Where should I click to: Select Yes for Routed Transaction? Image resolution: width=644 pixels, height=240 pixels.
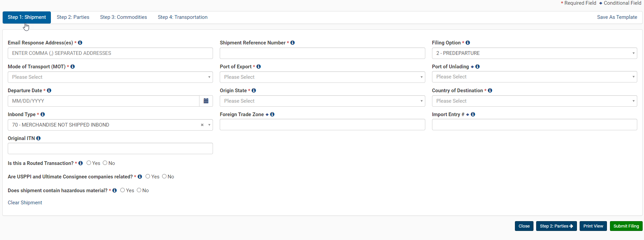(89, 163)
